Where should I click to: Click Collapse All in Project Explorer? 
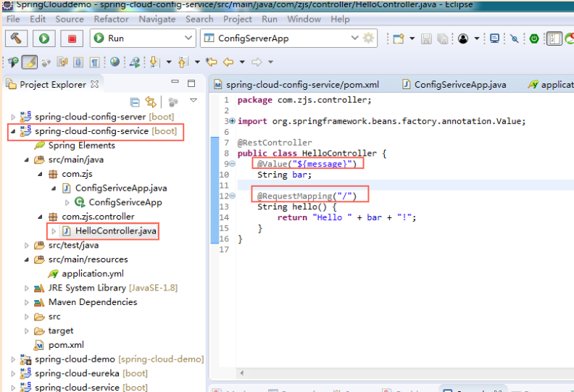[x=135, y=102]
